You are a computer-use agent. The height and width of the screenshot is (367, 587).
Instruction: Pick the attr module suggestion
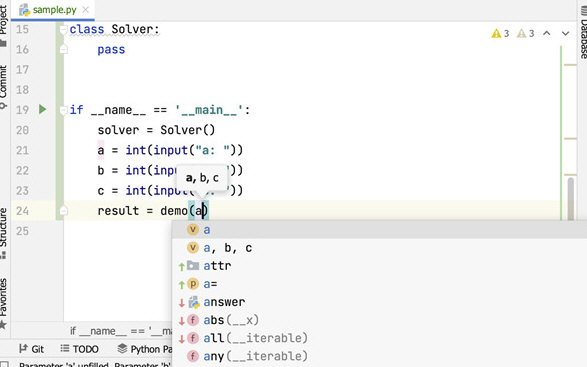(x=379, y=266)
